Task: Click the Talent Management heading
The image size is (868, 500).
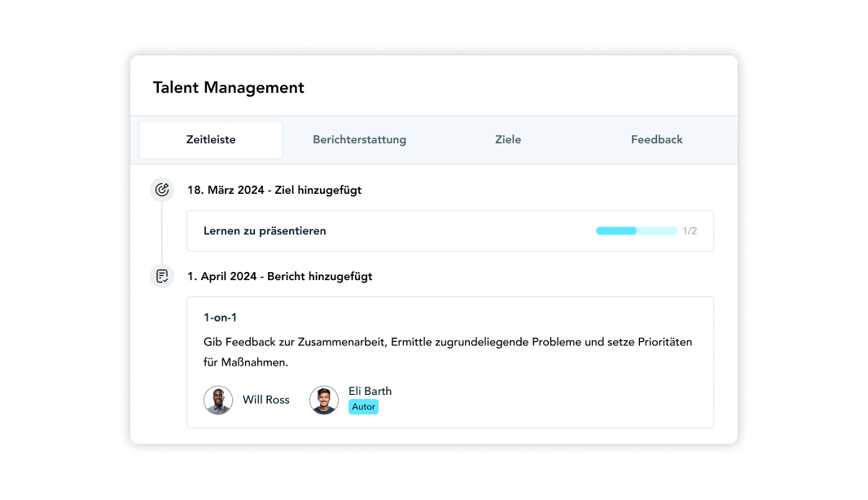Action: 228,88
